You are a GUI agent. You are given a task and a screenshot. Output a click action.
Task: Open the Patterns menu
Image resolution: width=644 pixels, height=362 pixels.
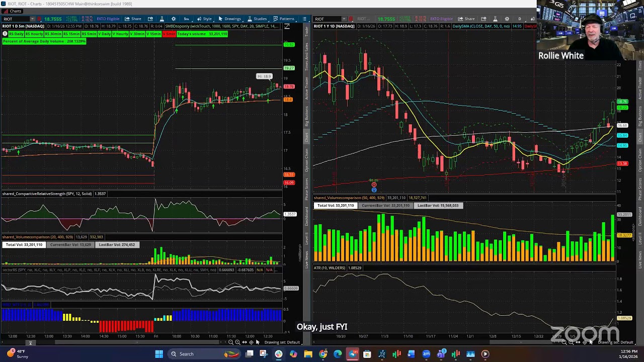pos(284,19)
